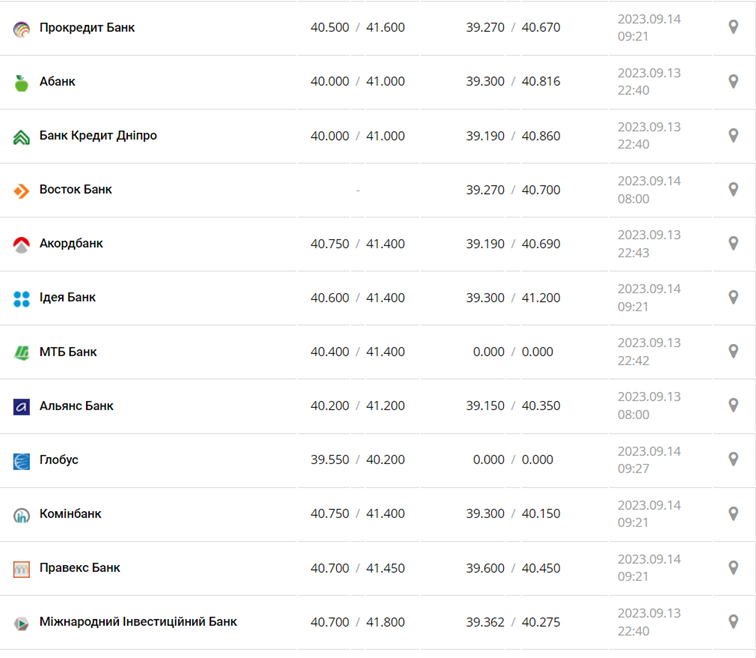Click the green apple Абанк logo
This screenshot has height=658, width=756.
point(21,82)
